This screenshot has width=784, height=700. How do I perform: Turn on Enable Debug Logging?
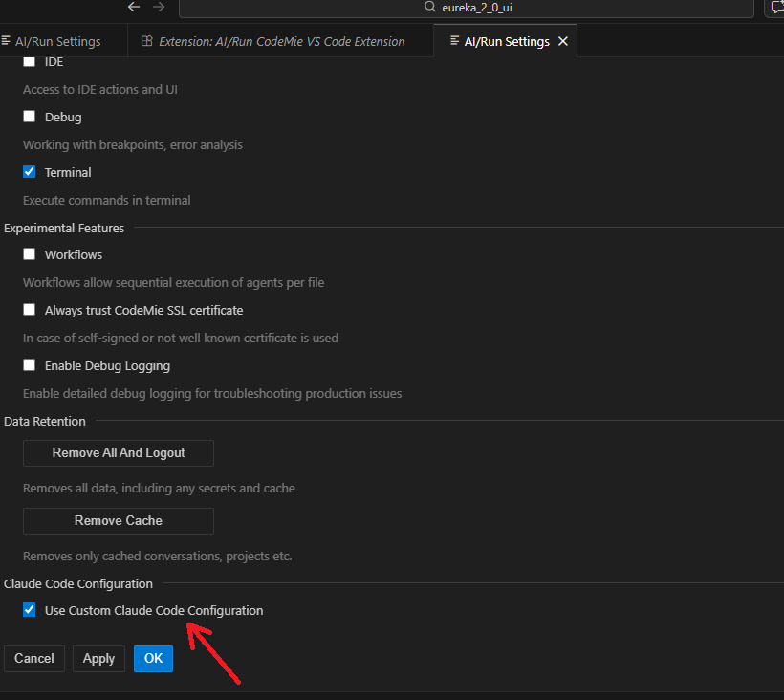pos(29,365)
